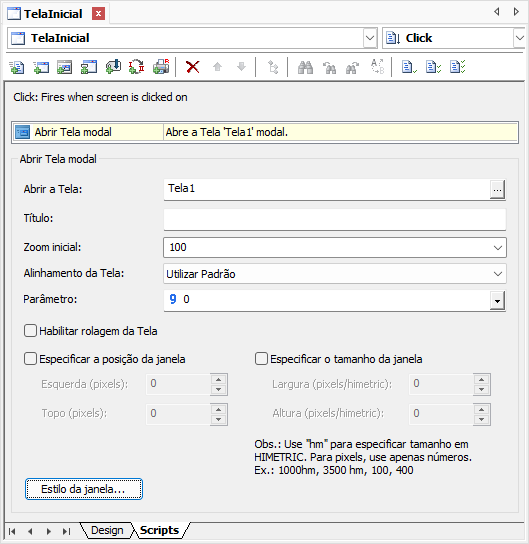The image size is (529, 544).
Task: Browse for screen with ... button
Action: pyautogui.click(x=497, y=189)
